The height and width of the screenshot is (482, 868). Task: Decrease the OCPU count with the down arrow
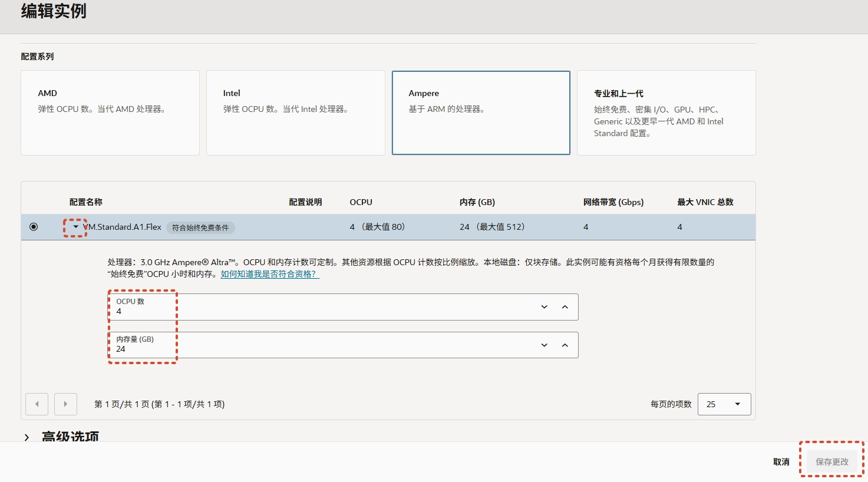point(543,306)
